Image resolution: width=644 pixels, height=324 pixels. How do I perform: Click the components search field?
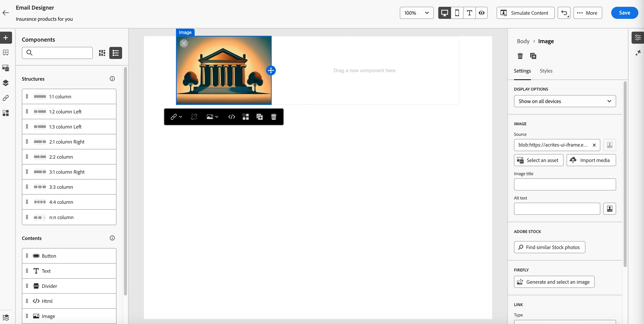(57, 53)
